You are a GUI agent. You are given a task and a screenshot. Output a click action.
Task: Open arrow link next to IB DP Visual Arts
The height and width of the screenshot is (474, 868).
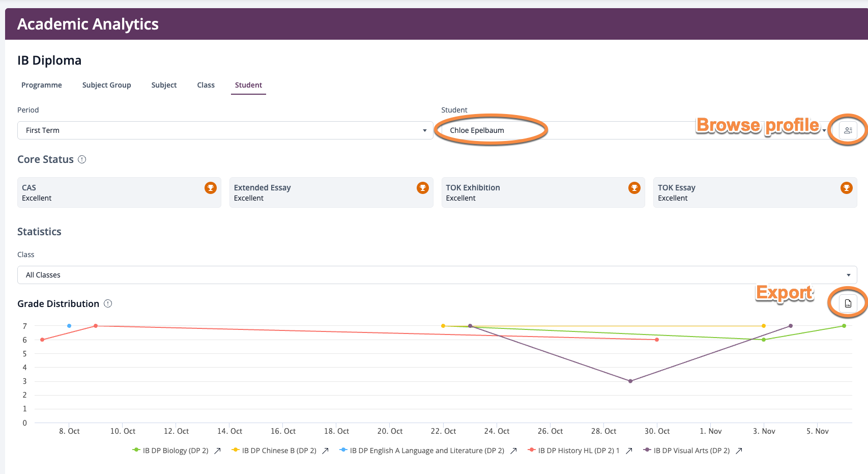tap(739, 451)
